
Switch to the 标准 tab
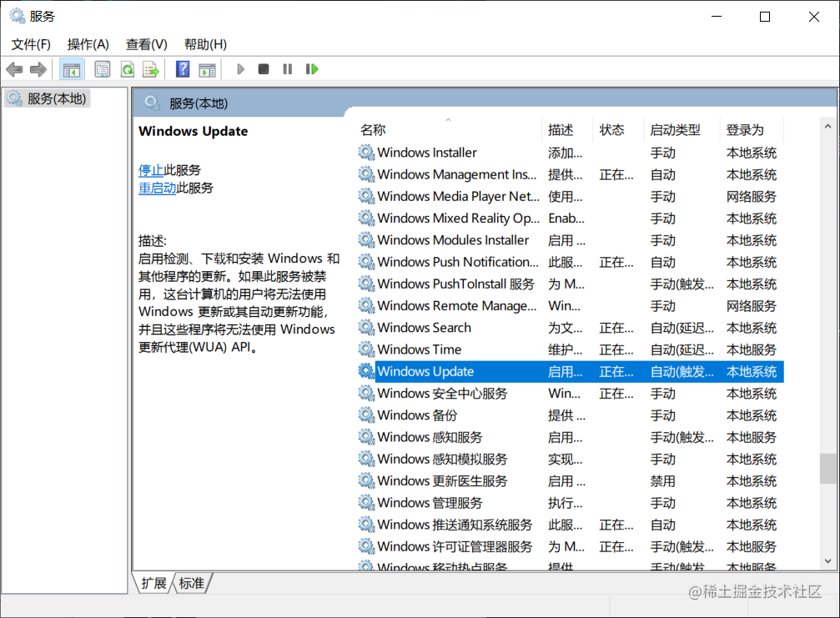point(191,583)
